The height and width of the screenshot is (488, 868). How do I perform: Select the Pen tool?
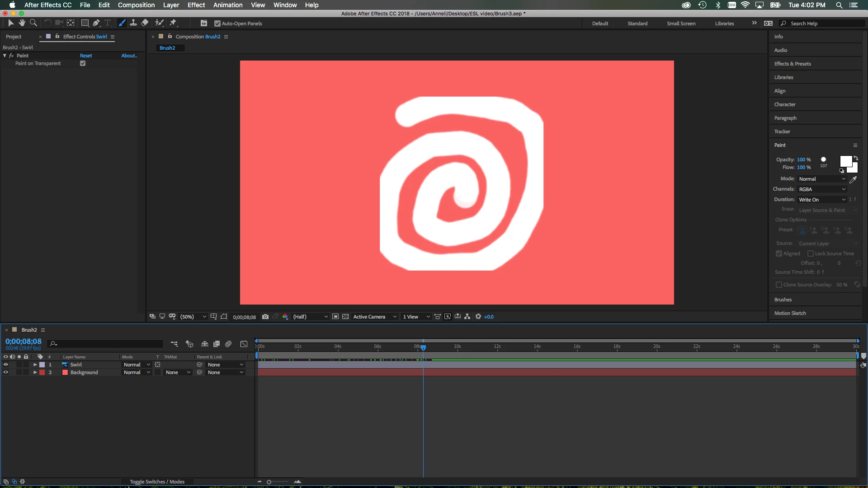click(x=96, y=23)
